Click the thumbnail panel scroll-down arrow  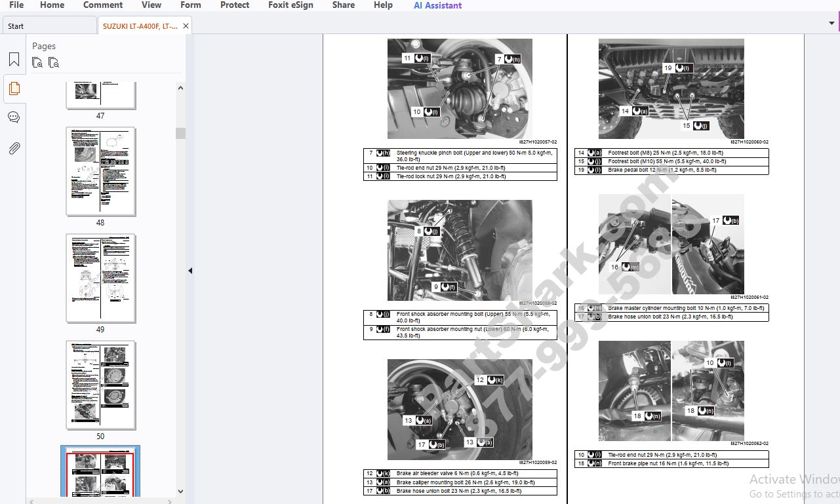[x=180, y=492]
